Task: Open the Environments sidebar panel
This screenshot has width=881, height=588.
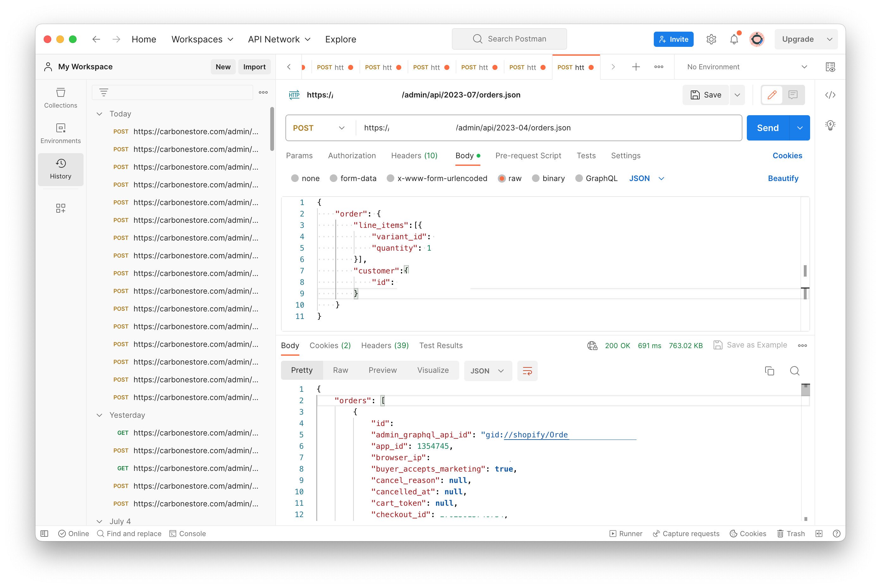Action: tap(60, 133)
